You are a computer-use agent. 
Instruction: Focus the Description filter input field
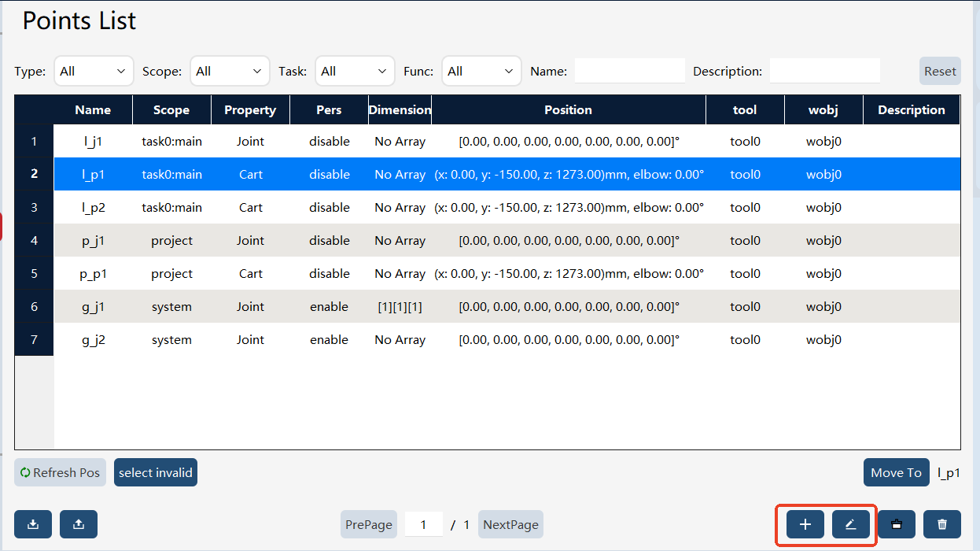(x=825, y=71)
